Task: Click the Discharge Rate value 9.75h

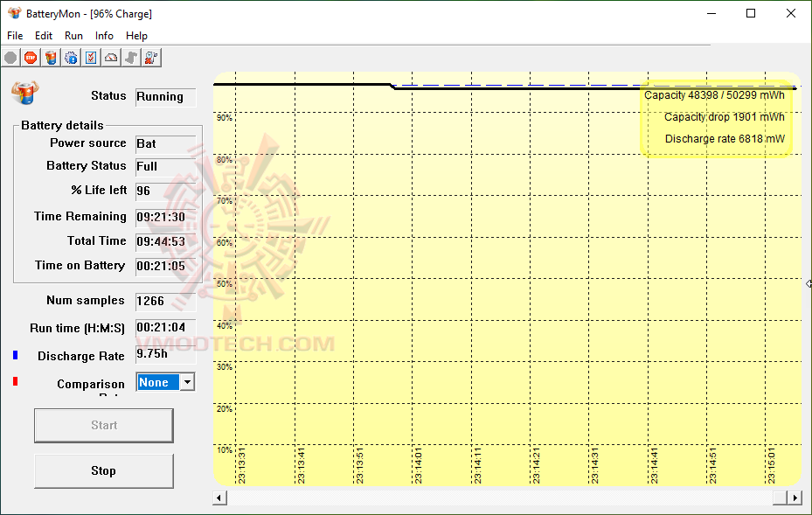Action: coord(166,354)
